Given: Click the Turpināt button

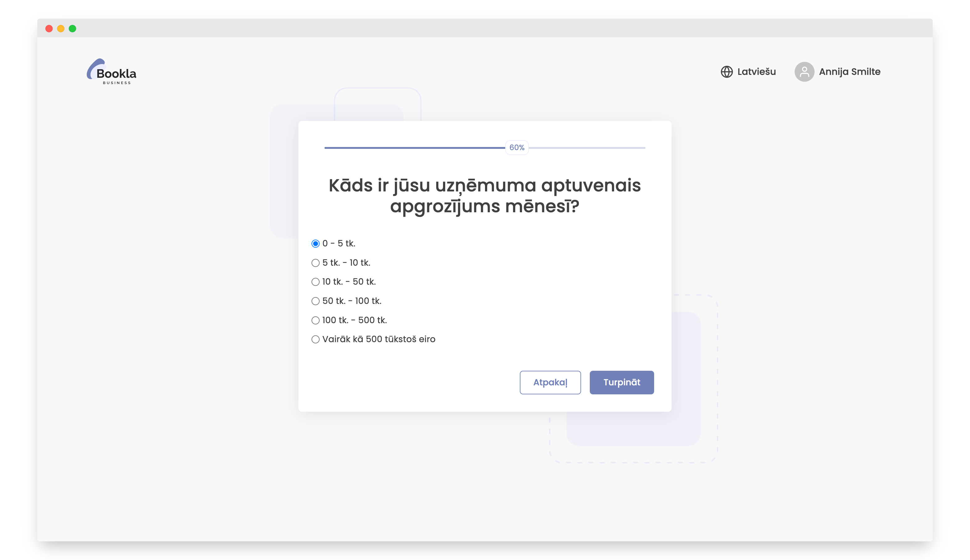Looking at the screenshot, I should tap(621, 382).
